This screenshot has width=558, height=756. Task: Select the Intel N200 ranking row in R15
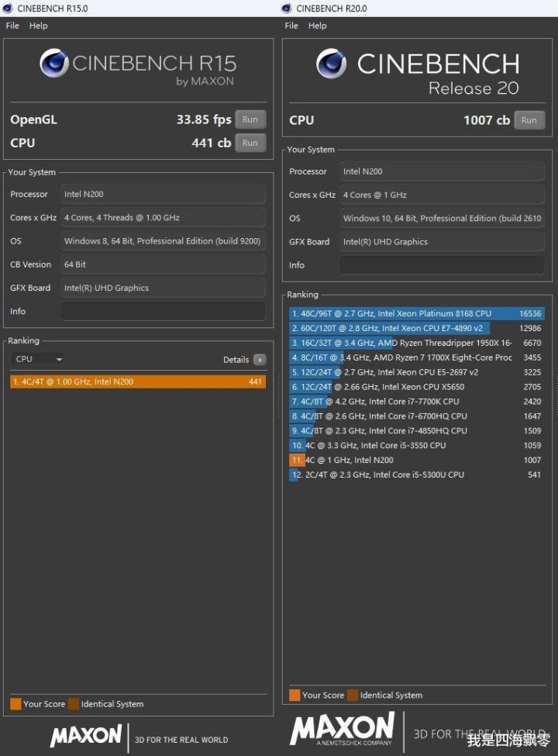[137, 381]
